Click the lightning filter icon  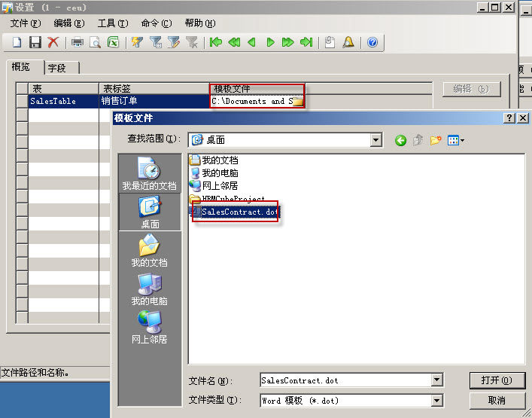pos(137,42)
